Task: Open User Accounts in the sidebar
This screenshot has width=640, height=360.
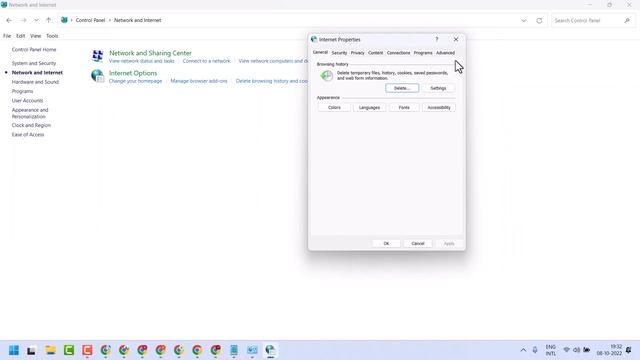Action: 27,100
